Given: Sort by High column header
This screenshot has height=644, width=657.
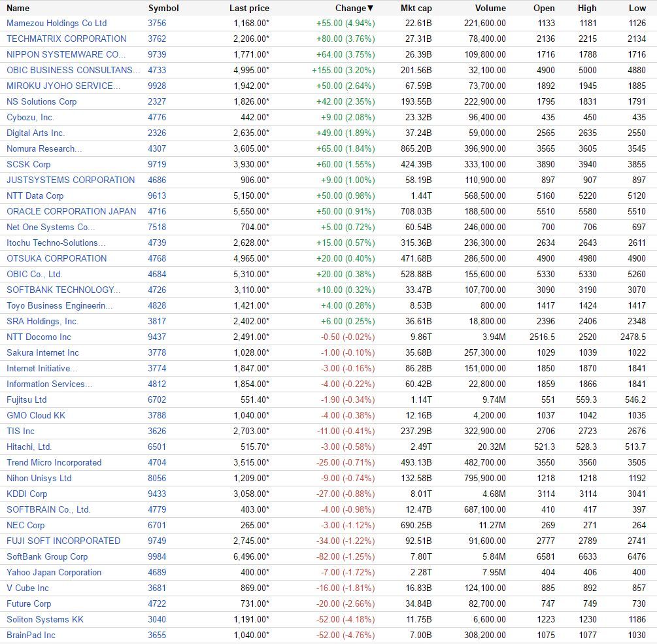Looking at the screenshot, I should (587, 8).
